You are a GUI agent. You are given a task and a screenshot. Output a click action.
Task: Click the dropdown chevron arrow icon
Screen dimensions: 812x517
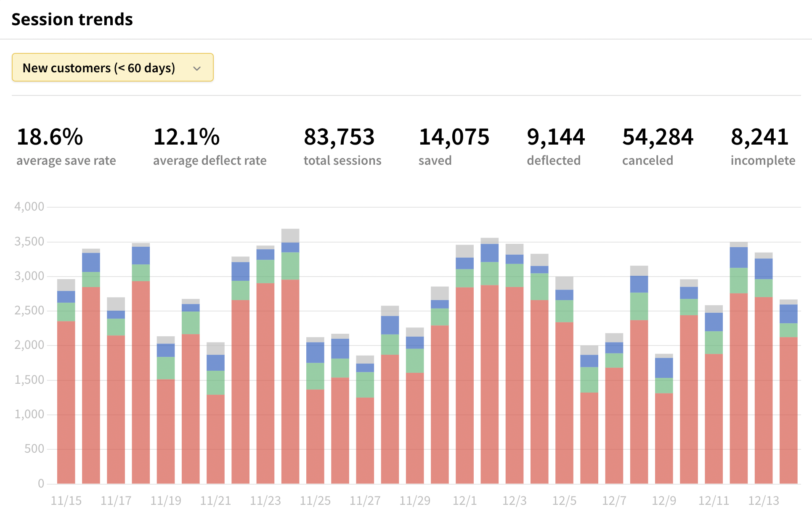[x=197, y=69]
